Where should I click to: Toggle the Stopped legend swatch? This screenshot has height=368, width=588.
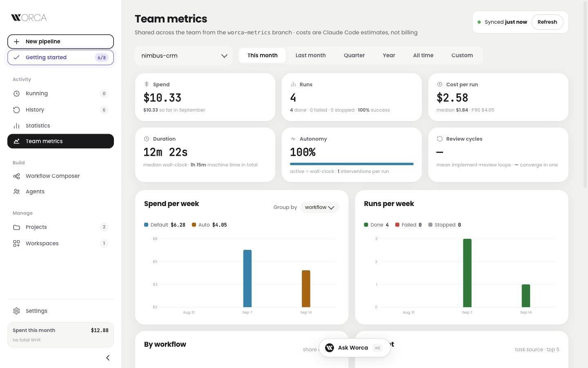tap(430, 225)
